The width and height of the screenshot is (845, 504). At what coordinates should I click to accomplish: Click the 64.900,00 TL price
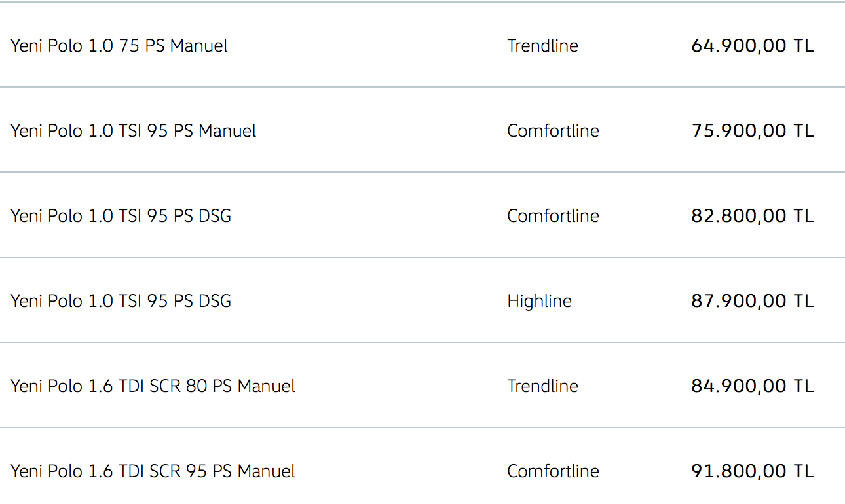752,46
